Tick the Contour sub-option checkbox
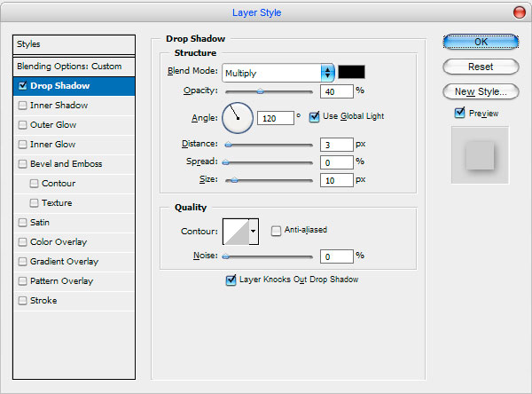 coord(34,184)
